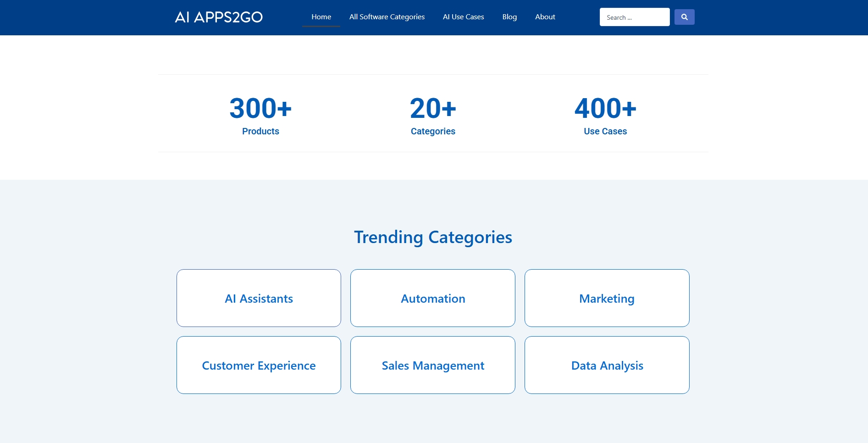This screenshot has height=443, width=868.
Task: Click the Trending Categories heading
Action: (433, 237)
